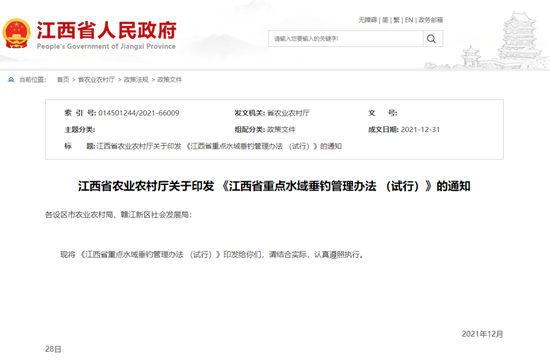Image resolution: width=550 pixels, height=364 pixels.
Task: Open 无障碍 accessibility link
Action: (x=367, y=20)
